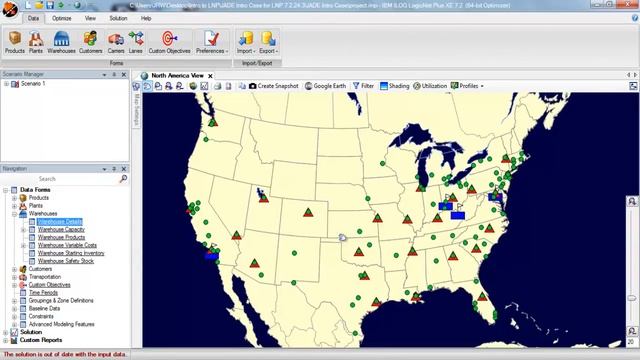Close the North America View tab
Viewport: 640px width, 360px height.
click(210, 76)
